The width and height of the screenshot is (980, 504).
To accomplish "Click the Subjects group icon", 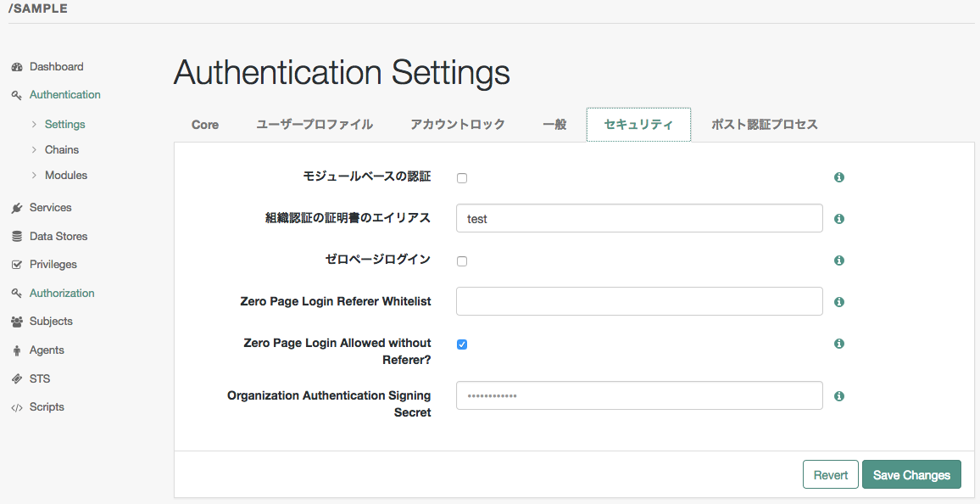I will click(16, 322).
